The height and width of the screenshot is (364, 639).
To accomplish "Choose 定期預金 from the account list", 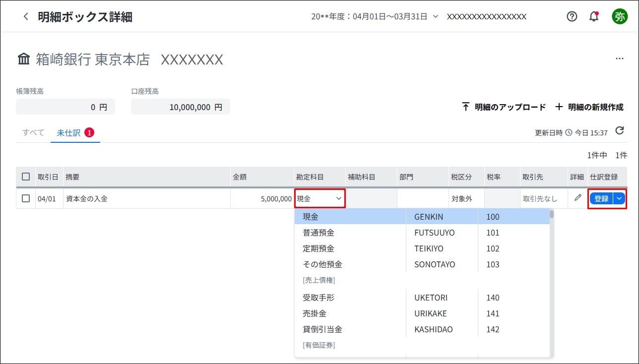I will (x=422, y=248).
